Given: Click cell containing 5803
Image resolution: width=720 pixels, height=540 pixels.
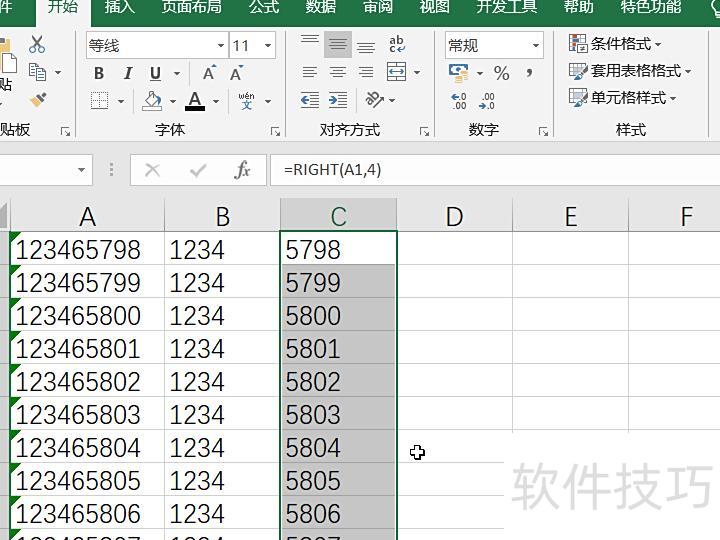Looking at the screenshot, I should coord(338,414).
